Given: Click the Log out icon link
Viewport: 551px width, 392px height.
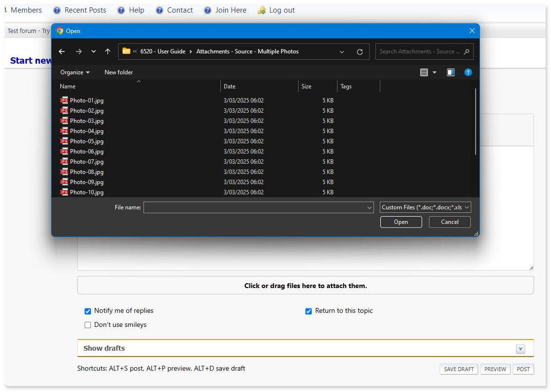Looking at the screenshot, I should 262,10.
